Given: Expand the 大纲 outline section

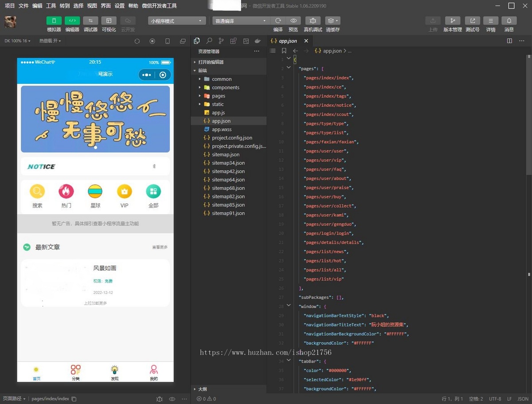Looking at the screenshot, I should [x=229, y=389].
